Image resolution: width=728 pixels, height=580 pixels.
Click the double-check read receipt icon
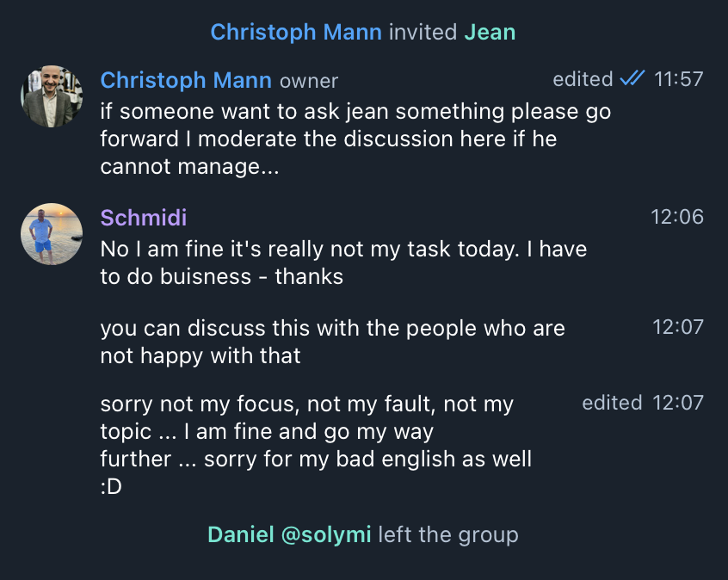pyautogui.click(x=632, y=79)
